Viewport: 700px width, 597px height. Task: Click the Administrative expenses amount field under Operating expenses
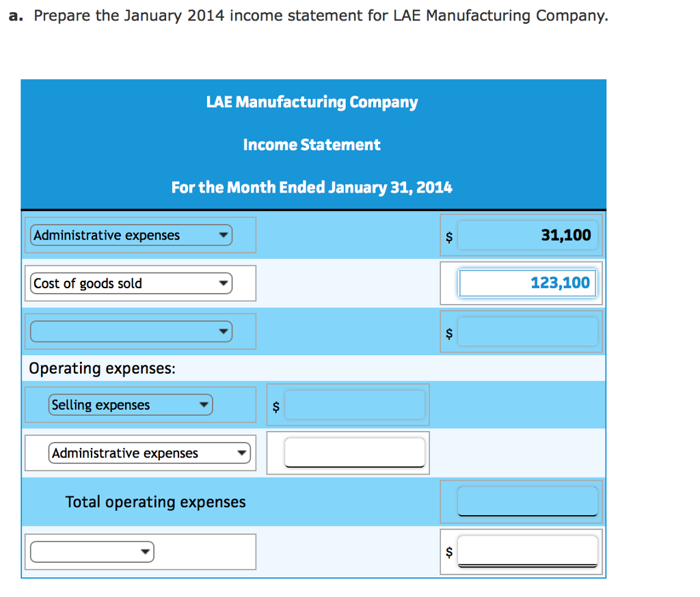click(x=355, y=452)
